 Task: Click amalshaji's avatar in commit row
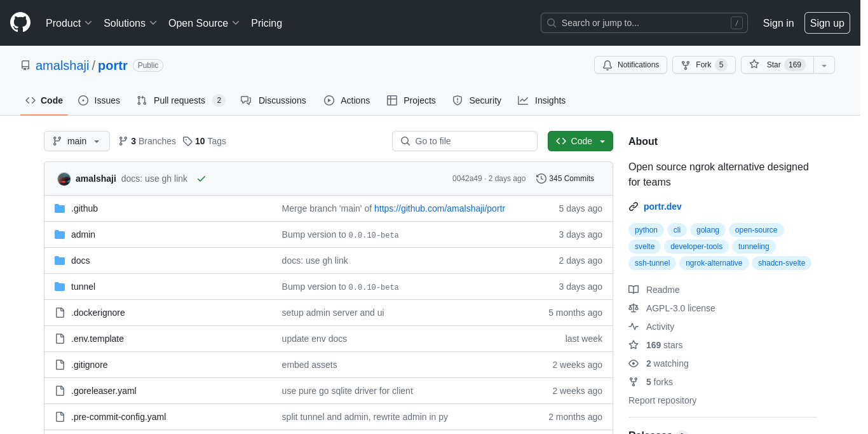pyautogui.click(x=64, y=179)
